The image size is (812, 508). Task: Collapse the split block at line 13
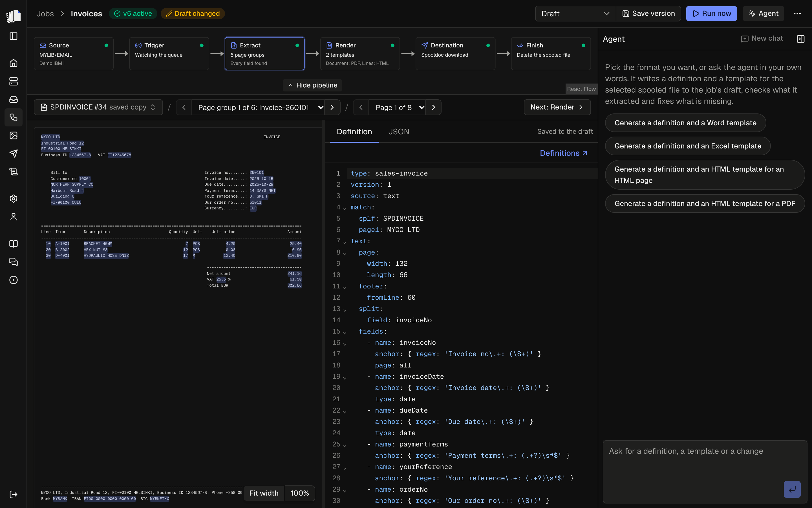click(345, 310)
